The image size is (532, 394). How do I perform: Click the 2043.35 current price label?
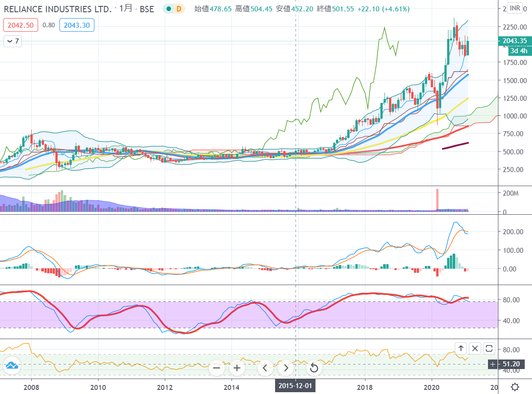(x=515, y=41)
